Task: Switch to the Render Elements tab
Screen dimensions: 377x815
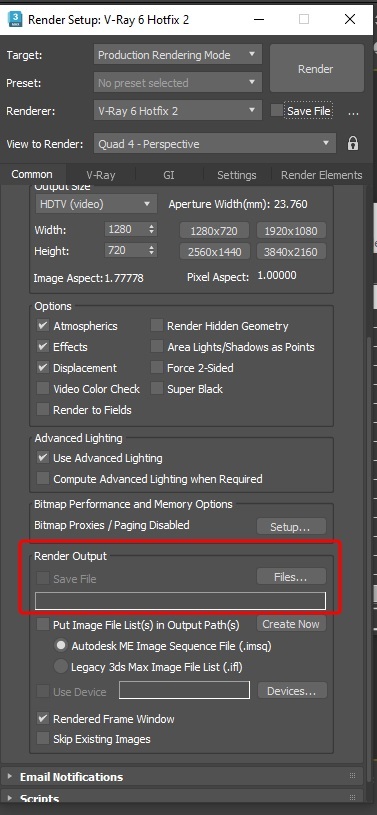Action: pos(321,175)
